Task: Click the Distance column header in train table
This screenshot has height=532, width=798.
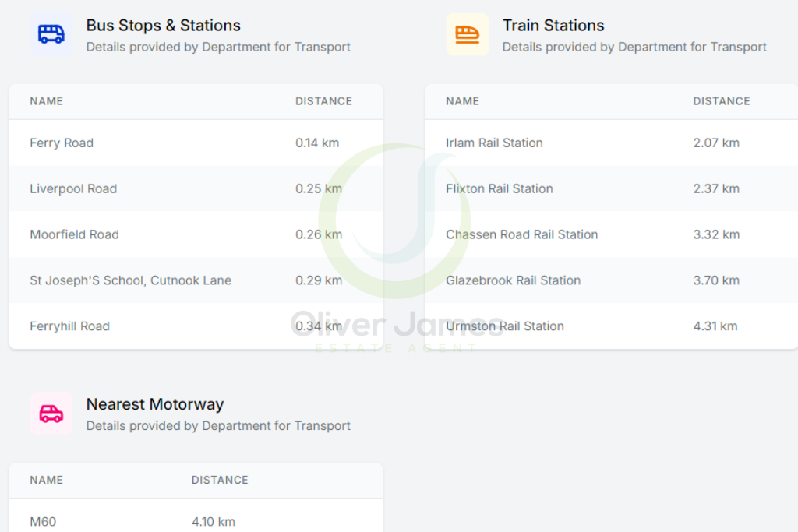Action: click(x=721, y=101)
